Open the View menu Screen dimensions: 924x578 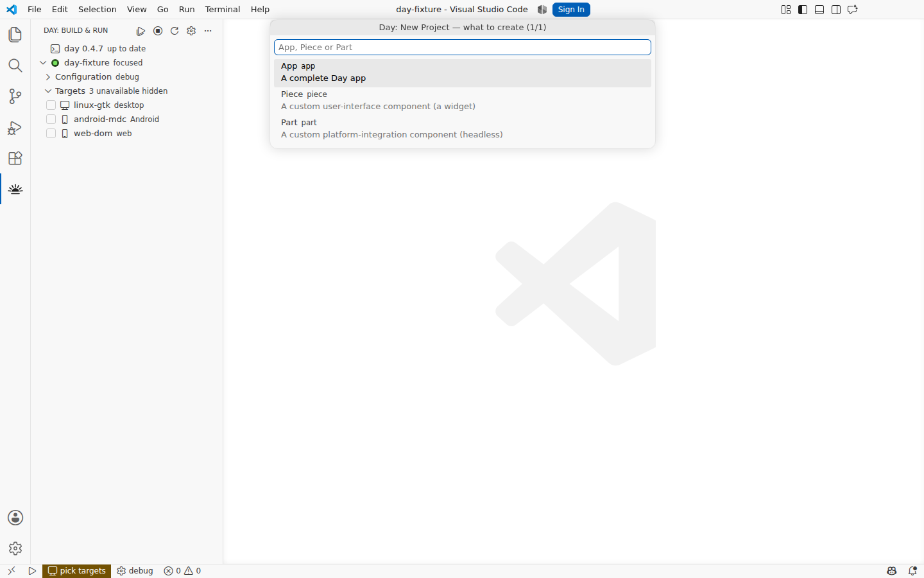137,10
